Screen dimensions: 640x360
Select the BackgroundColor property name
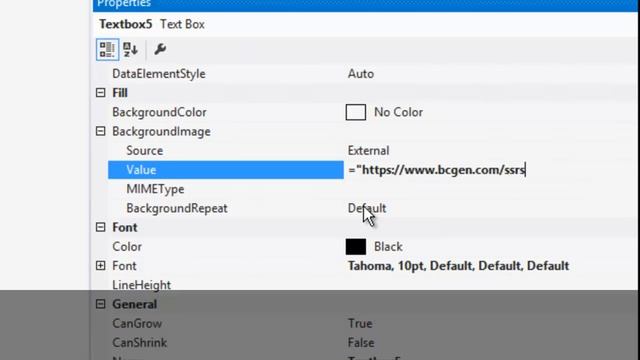(x=159, y=112)
